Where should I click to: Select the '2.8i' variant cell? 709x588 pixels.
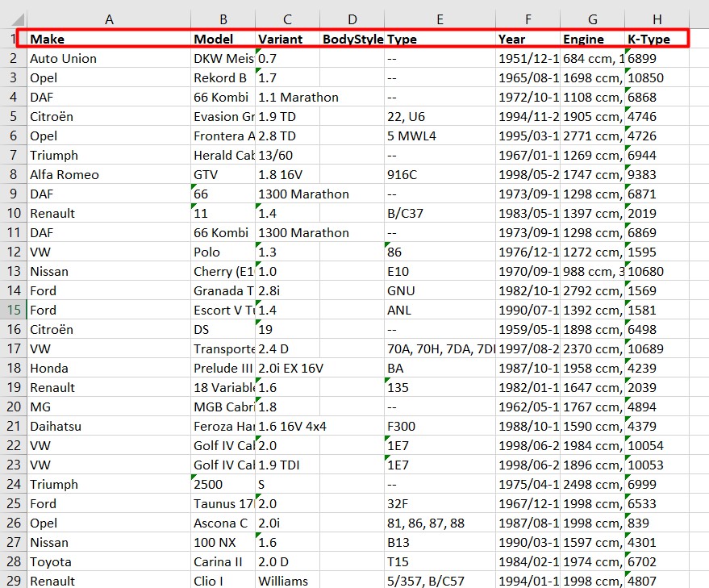tap(288, 290)
